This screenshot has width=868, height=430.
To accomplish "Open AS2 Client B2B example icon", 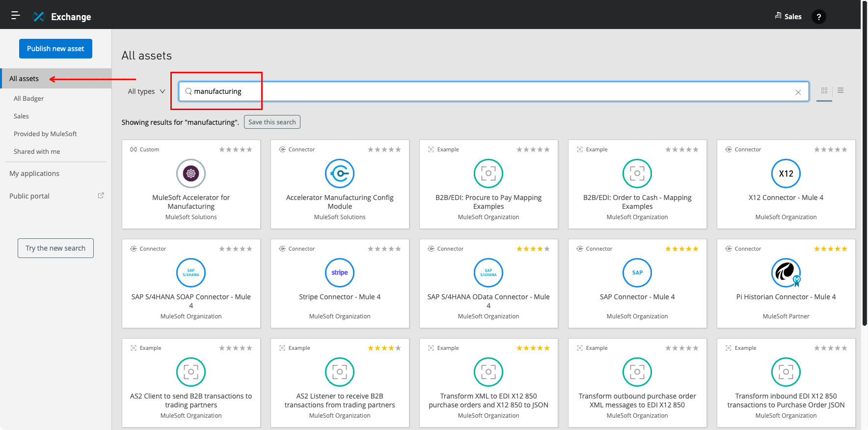I will click(191, 372).
